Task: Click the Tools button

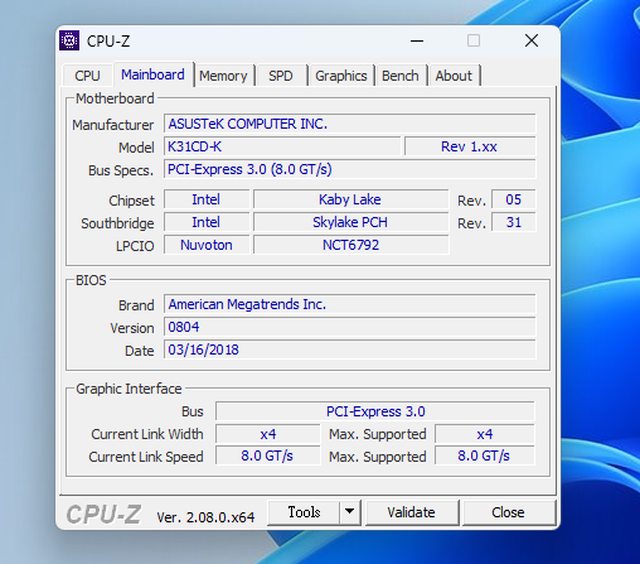Action: (304, 512)
